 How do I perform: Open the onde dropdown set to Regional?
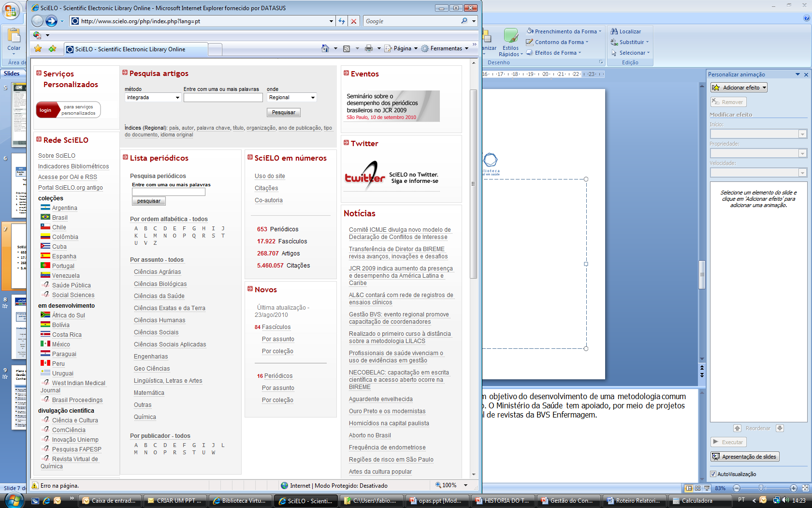point(292,97)
